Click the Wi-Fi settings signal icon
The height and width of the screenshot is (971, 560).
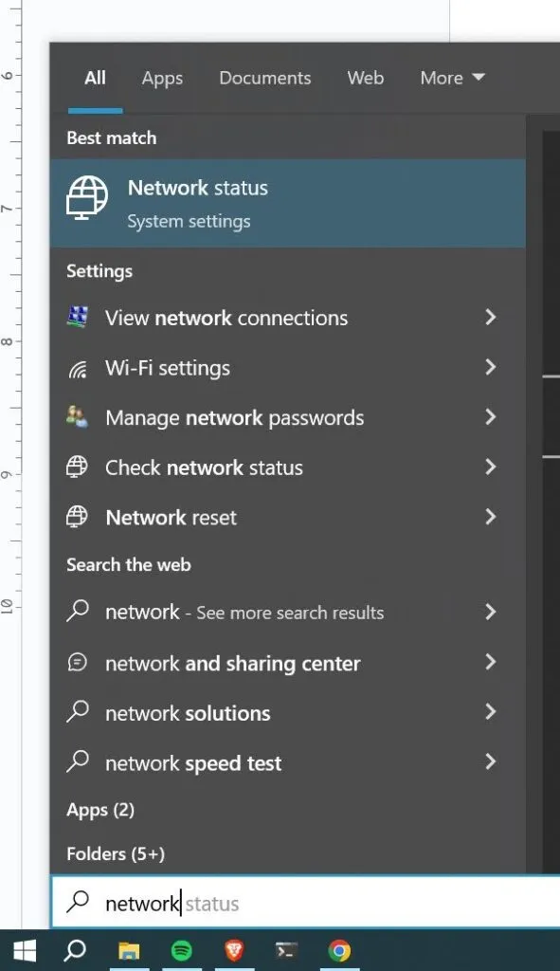[x=78, y=368]
